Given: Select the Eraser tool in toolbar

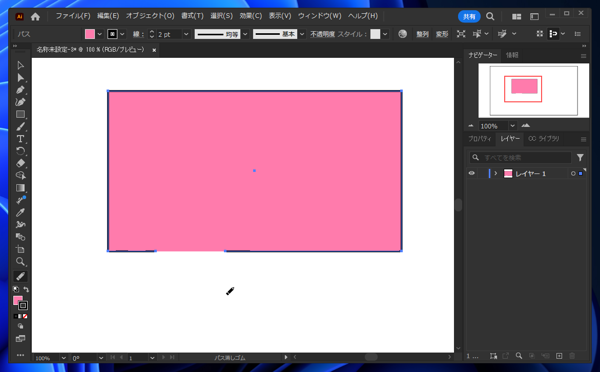Looking at the screenshot, I should (20, 163).
